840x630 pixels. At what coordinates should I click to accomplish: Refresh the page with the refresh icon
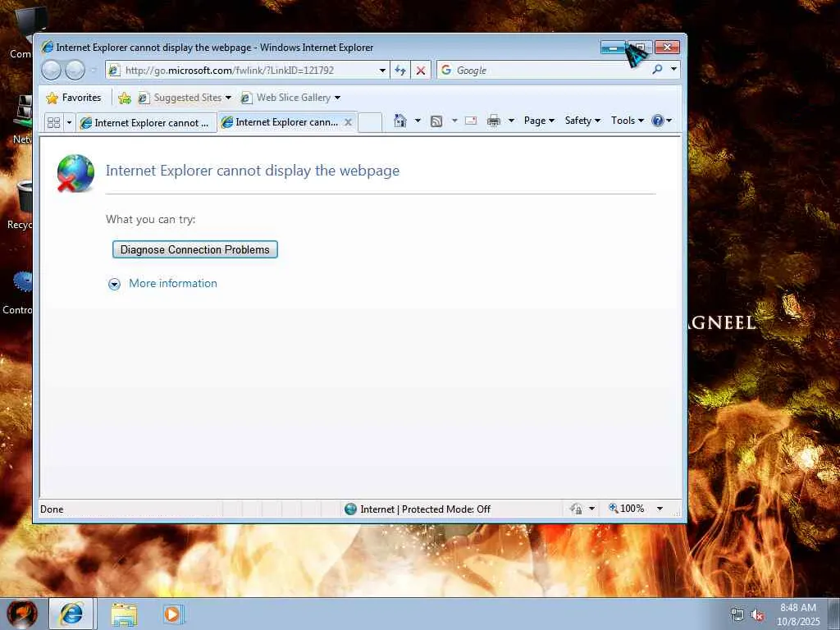point(400,71)
